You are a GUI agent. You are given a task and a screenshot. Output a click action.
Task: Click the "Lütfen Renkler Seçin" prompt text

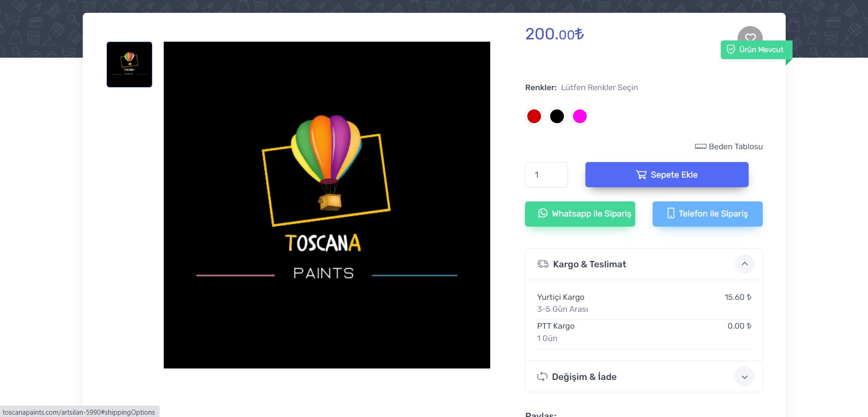click(599, 87)
